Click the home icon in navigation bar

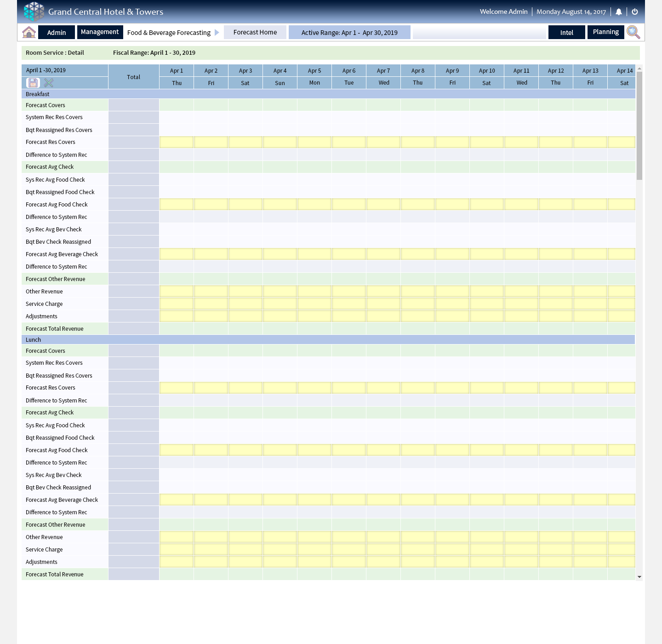(29, 32)
